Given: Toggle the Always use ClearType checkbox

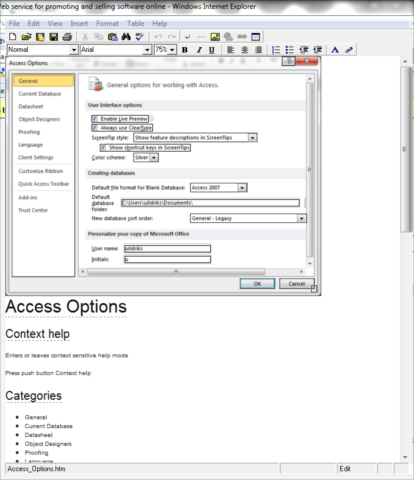Looking at the screenshot, I should coord(95,128).
